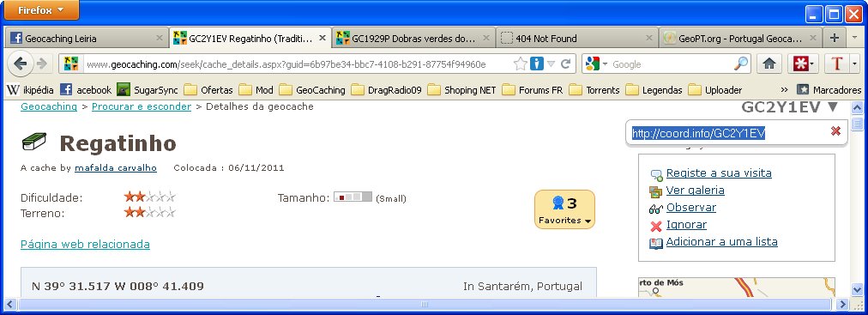Click the geocaching site identity icon
The width and height of the screenshot is (868, 315).
point(71,64)
